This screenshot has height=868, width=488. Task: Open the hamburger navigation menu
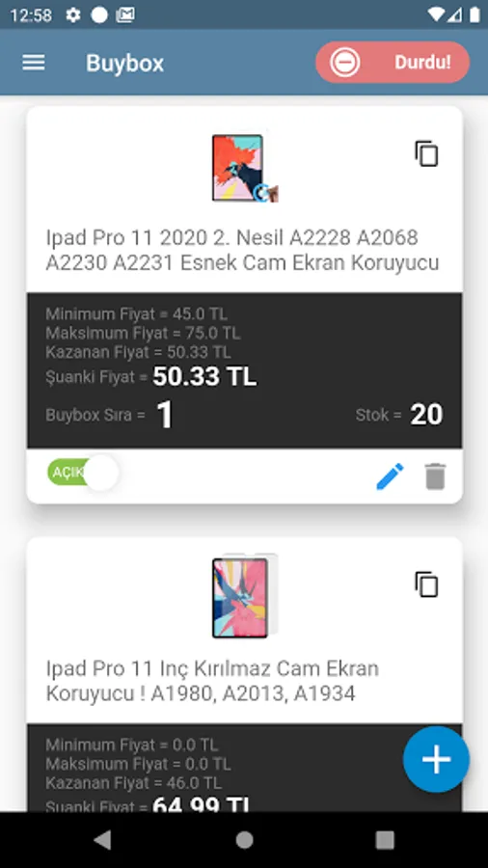coord(33,63)
